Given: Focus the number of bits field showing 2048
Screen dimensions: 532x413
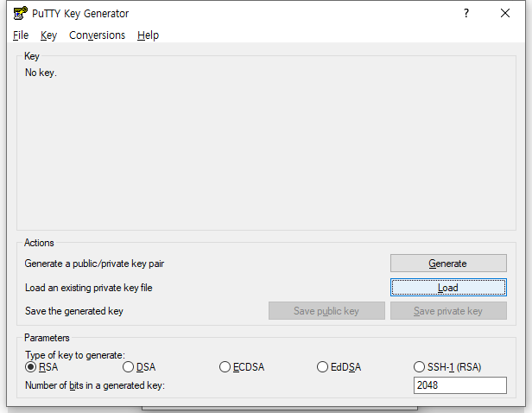Looking at the screenshot, I should (459, 385).
